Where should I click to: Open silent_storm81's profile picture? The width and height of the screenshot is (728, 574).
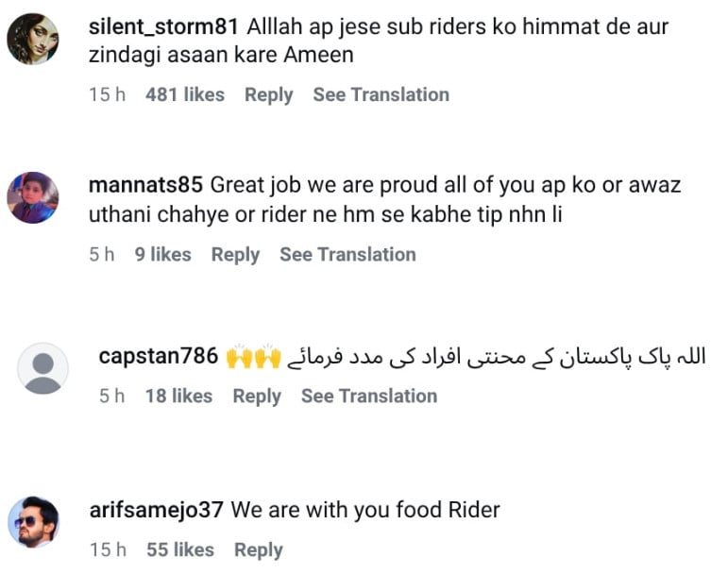point(33,39)
